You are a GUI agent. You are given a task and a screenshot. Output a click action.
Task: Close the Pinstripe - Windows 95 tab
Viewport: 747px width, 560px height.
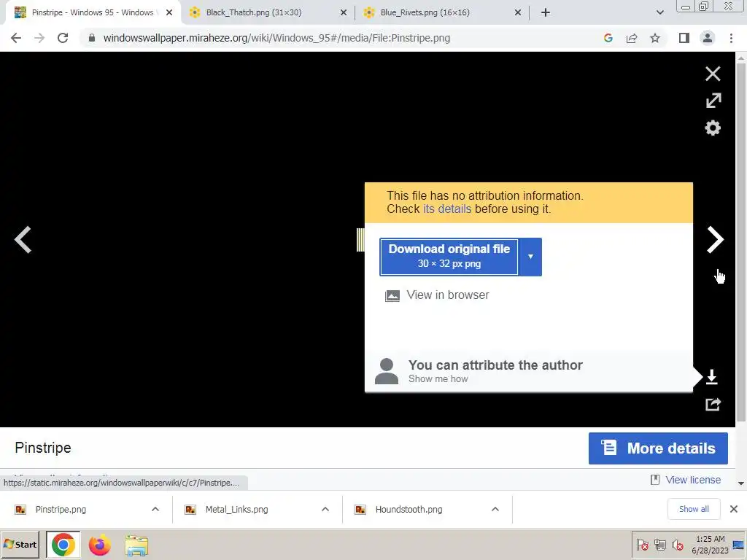[x=169, y=12]
